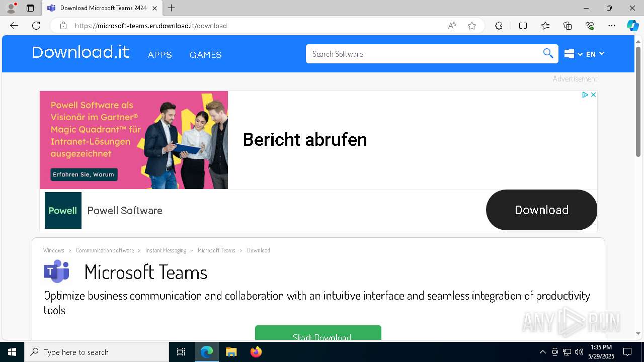
Task: Open a new browser tab
Action: coord(172,8)
